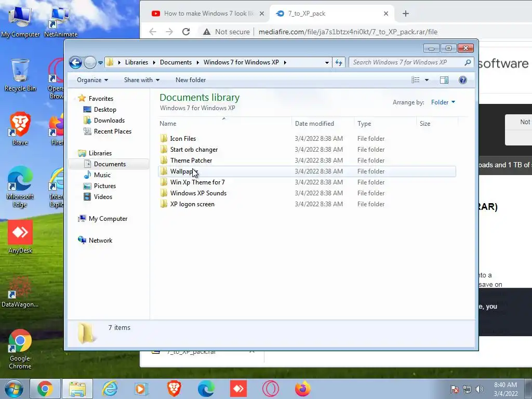The width and height of the screenshot is (532, 399).
Task: Click the Change your view icon
Action: coord(415,80)
